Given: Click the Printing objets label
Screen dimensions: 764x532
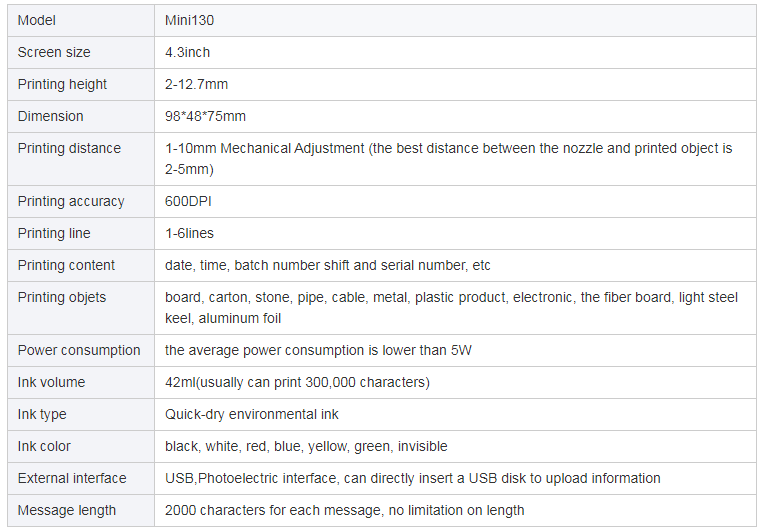Looking at the screenshot, I should (x=62, y=298).
